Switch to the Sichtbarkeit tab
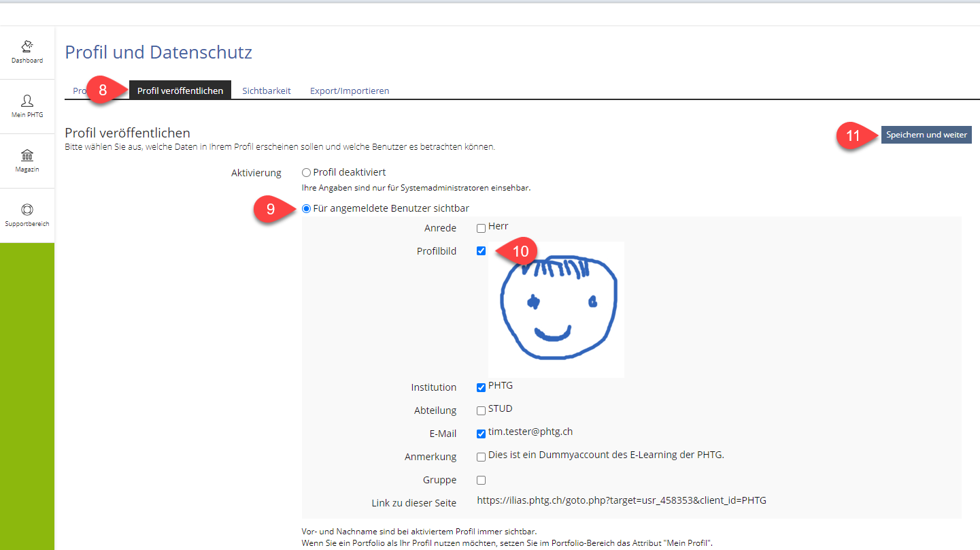The image size is (980, 550). (x=267, y=91)
